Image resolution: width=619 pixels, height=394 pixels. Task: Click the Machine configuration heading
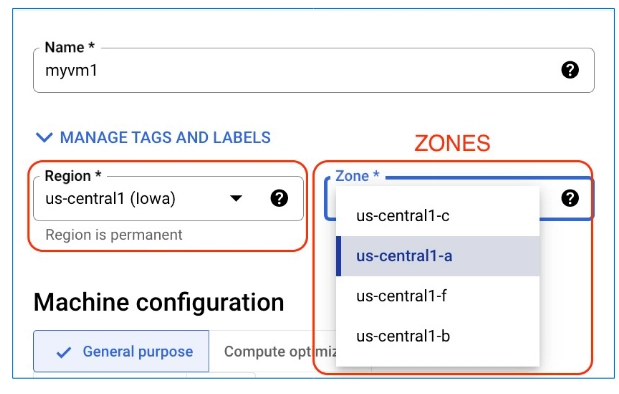tap(159, 302)
